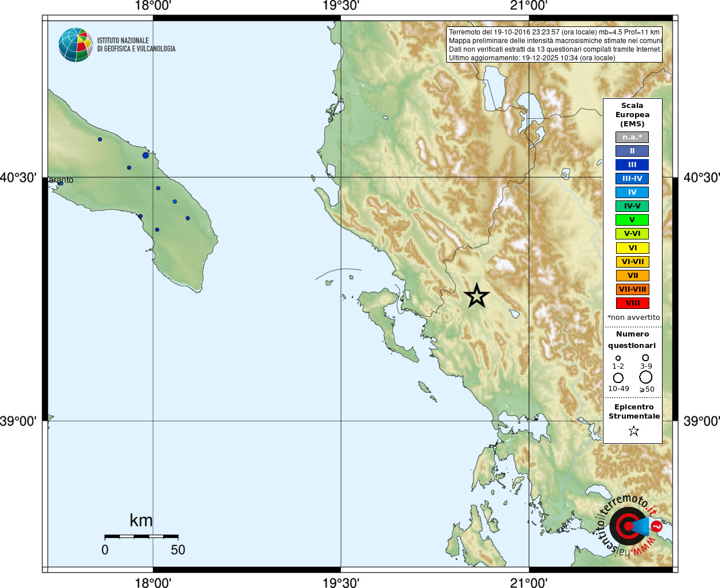
Task: Click the earthquake info text box
Action: click(x=554, y=45)
